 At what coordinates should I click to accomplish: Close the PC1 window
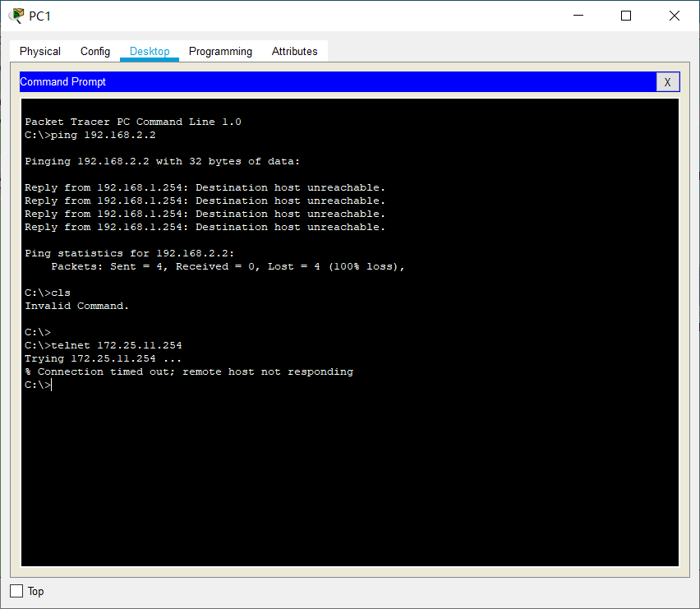[x=674, y=16]
